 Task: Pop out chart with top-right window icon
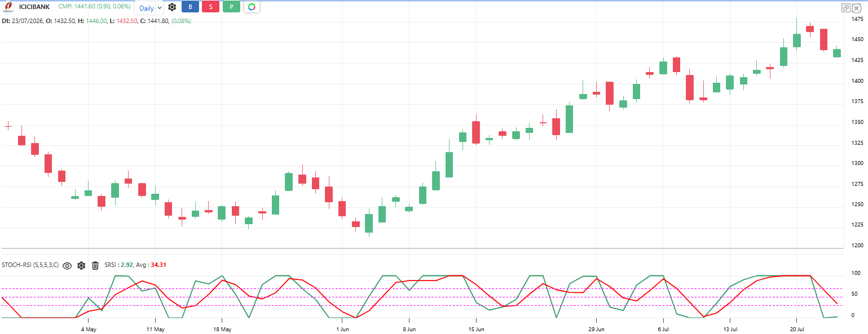point(846,8)
